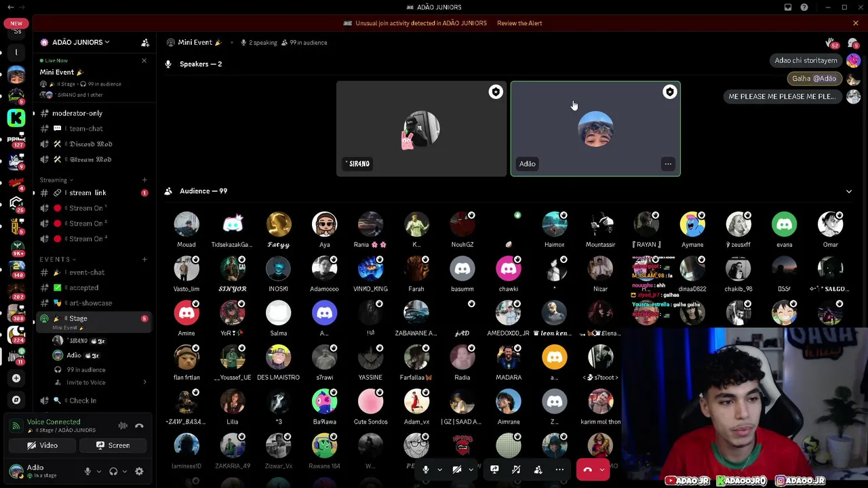
Task: Open camera options arrow in control bar
Action: 471,469
